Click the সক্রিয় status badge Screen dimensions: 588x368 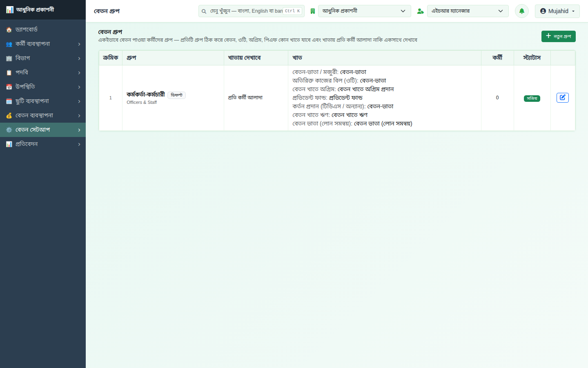532,99
